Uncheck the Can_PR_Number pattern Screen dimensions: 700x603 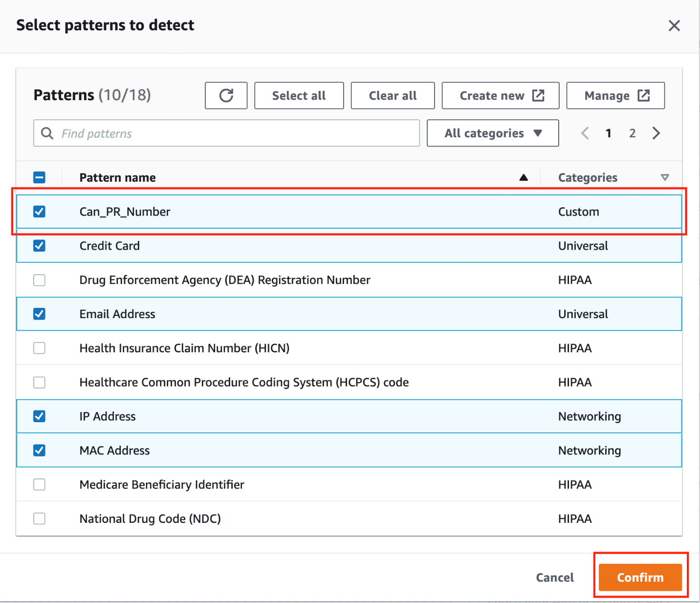(x=39, y=212)
